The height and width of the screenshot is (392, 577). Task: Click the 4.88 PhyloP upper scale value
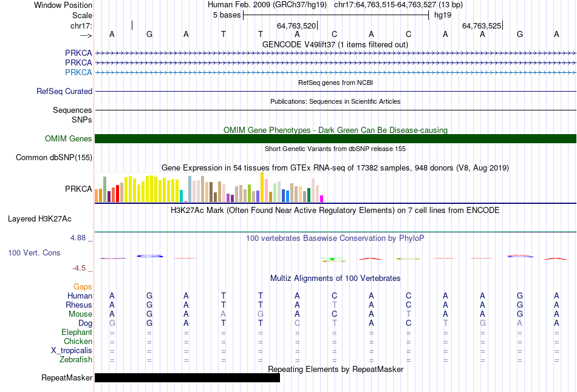point(78,238)
